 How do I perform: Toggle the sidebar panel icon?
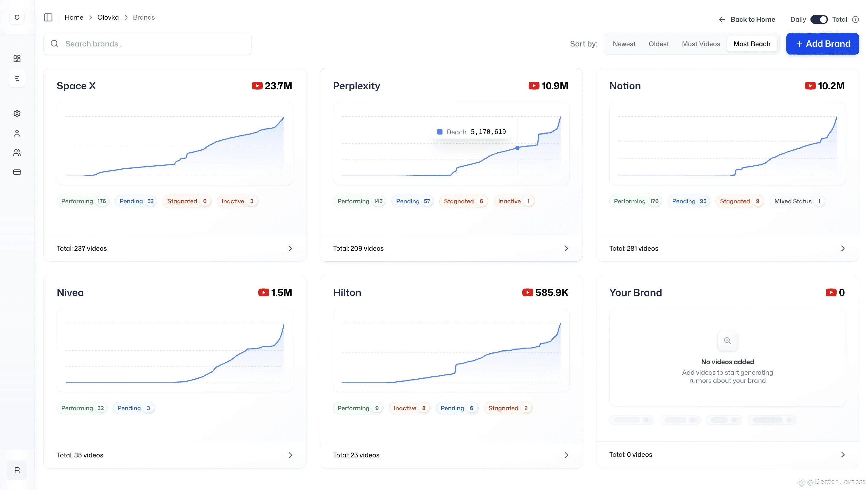pos(48,17)
